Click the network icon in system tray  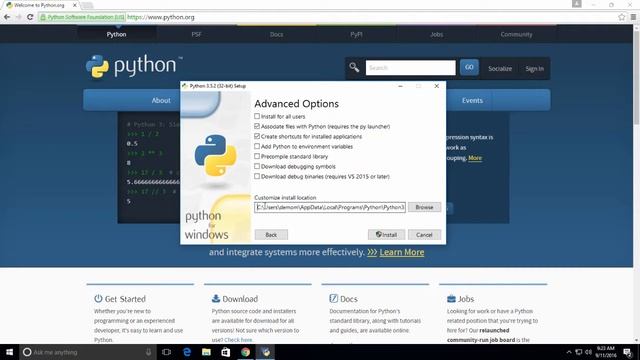[578, 352]
